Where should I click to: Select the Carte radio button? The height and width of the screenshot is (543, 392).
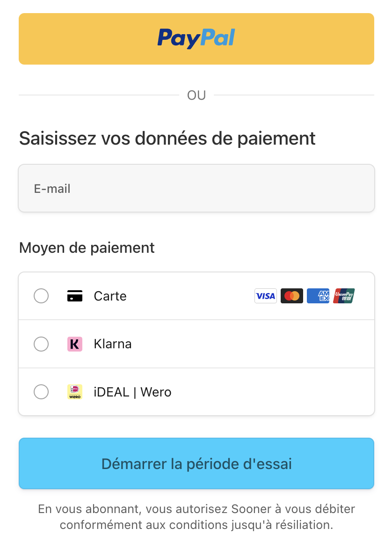click(x=41, y=296)
